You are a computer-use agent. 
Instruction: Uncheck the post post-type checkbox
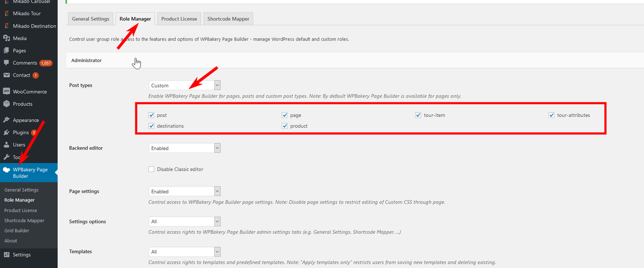(151, 115)
